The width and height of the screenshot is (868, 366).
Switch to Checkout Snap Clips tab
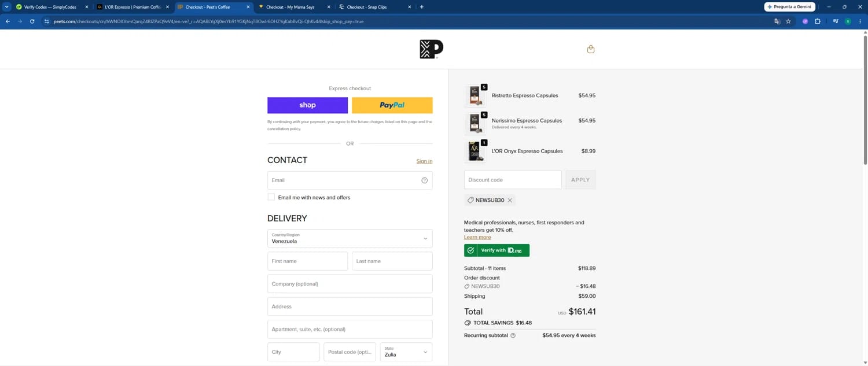tap(375, 7)
